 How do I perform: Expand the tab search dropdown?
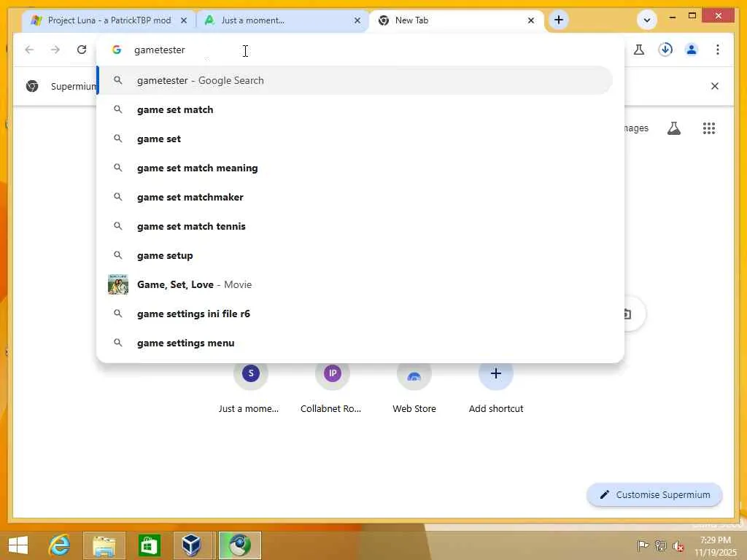[647, 20]
